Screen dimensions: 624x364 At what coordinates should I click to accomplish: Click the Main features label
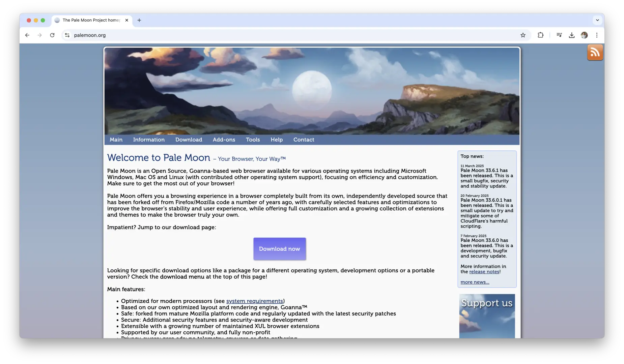pyautogui.click(x=126, y=289)
